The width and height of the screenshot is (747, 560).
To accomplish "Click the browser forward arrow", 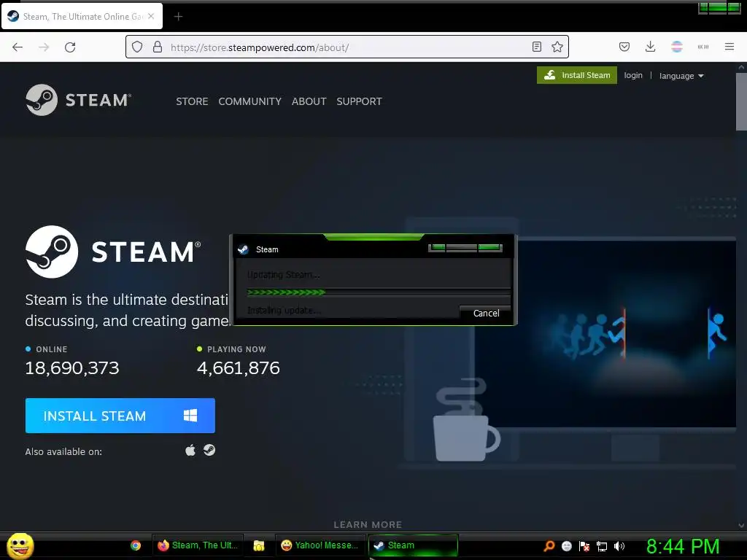I will (x=44, y=47).
